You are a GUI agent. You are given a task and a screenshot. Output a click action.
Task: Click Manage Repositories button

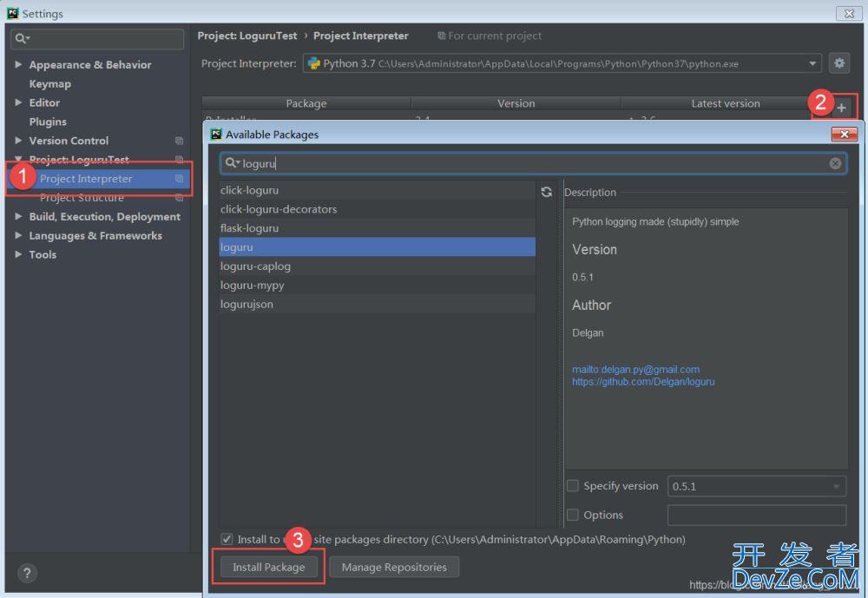(x=394, y=567)
